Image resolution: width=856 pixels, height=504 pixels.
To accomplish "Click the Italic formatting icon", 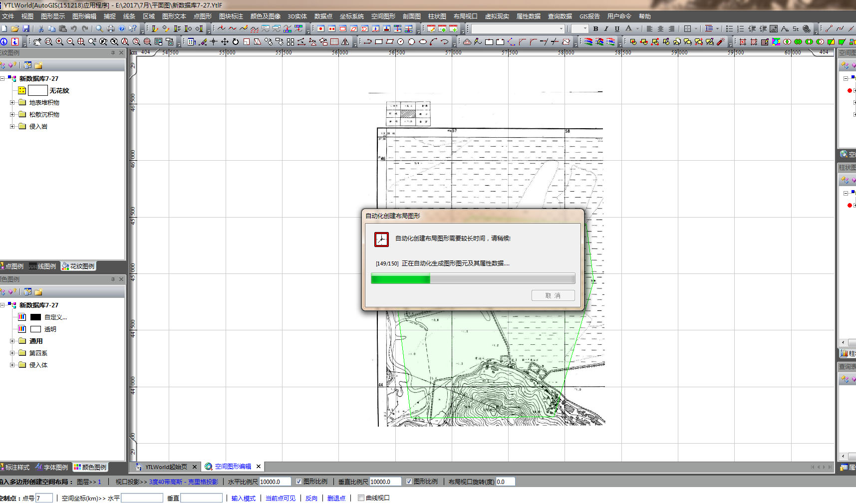I will tap(606, 29).
